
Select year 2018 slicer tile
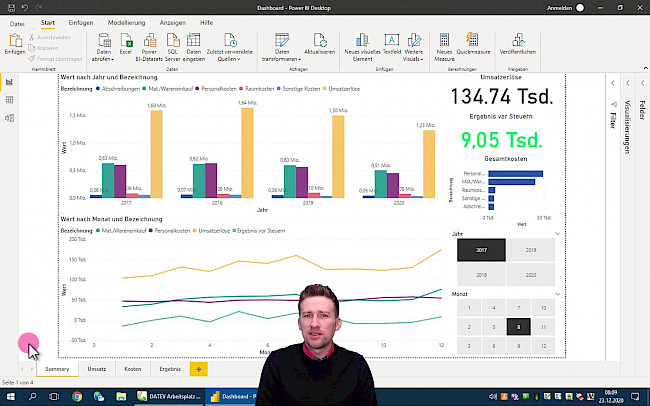click(x=481, y=275)
